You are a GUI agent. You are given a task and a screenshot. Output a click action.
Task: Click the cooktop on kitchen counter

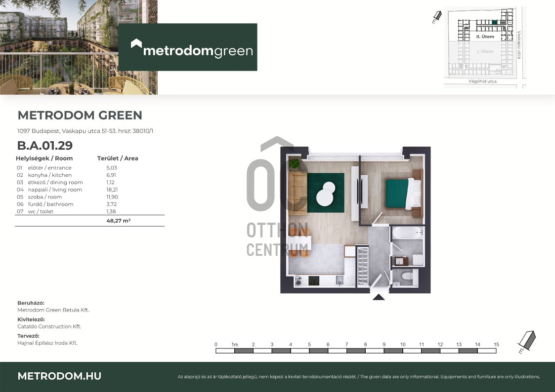point(314,280)
